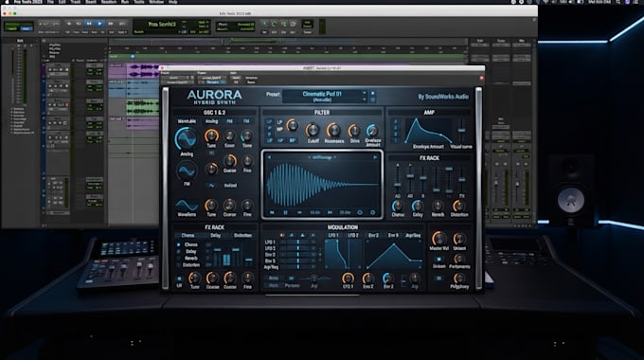Click the Chorus knob in right FX Rack
Screen dimensions: 644x360
(397, 206)
